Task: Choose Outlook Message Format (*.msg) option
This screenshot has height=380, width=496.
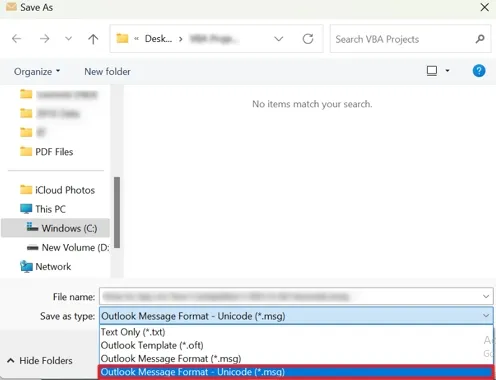Action: [x=296, y=359]
